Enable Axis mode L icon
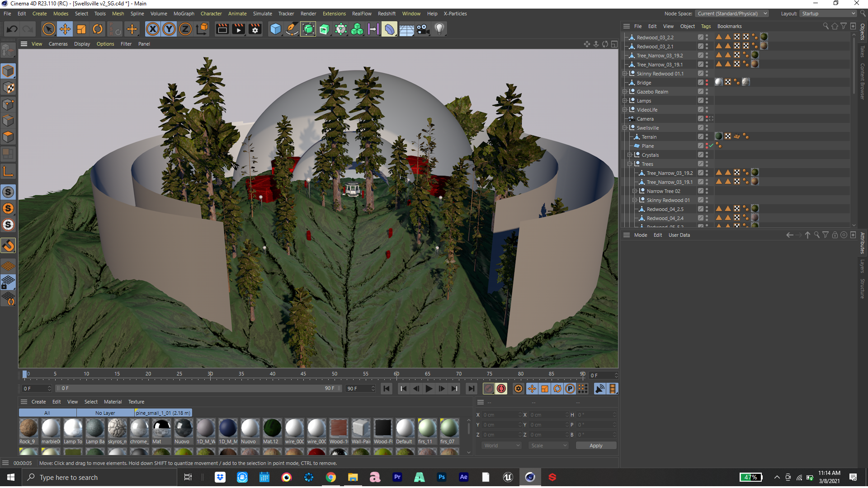Image resolution: width=868 pixels, height=488 pixels. 8,171
